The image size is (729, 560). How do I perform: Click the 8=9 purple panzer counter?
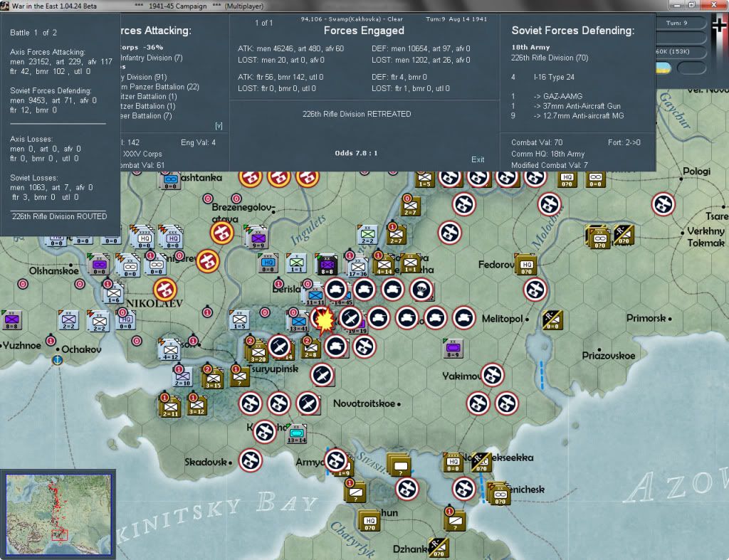(x=453, y=349)
